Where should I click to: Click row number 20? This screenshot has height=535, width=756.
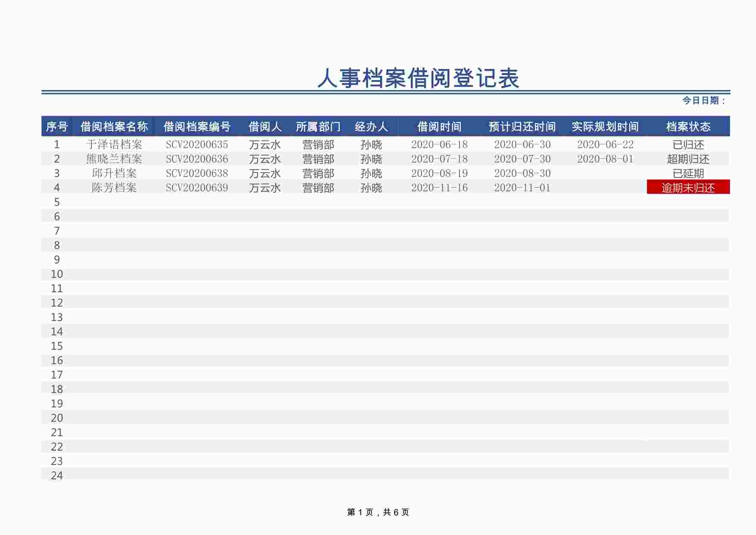pyautogui.click(x=57, y=418)
